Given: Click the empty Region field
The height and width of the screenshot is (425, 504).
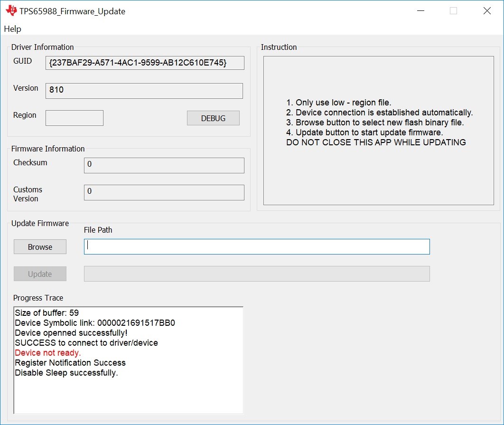Looking at the screenshot, I should pos(74,118).
